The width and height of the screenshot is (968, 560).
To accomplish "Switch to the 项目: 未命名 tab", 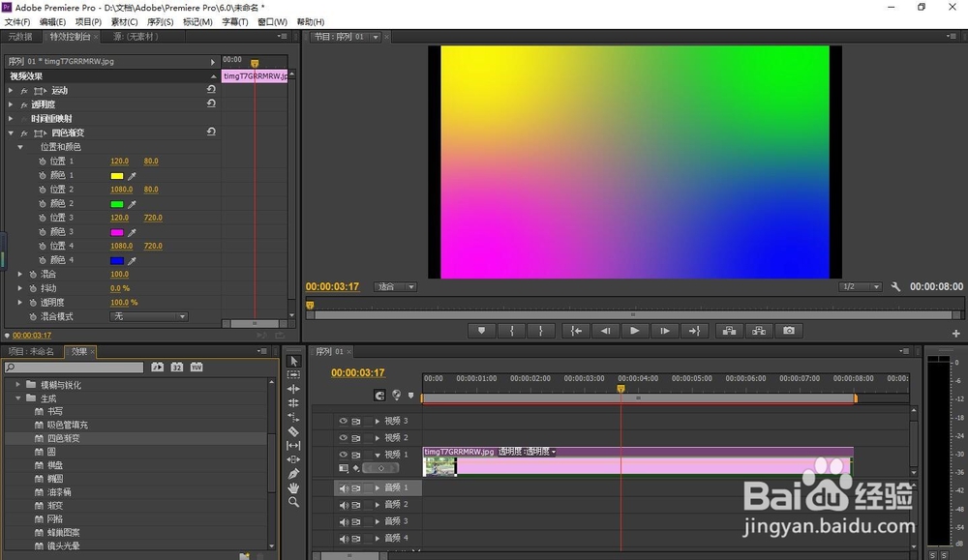I will pyautogui.click(x=31, y=351).
